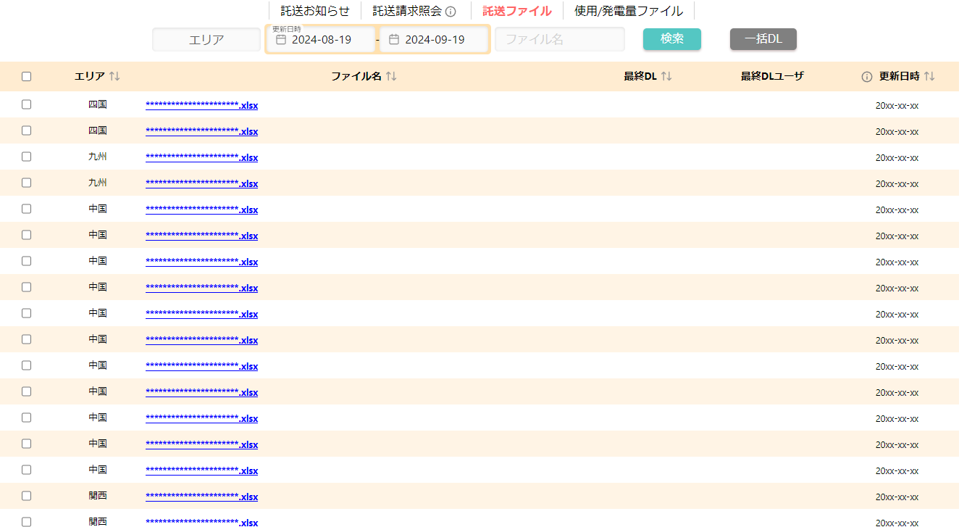
Task: Sort the table by ファイル名 column
Action: 391,77
